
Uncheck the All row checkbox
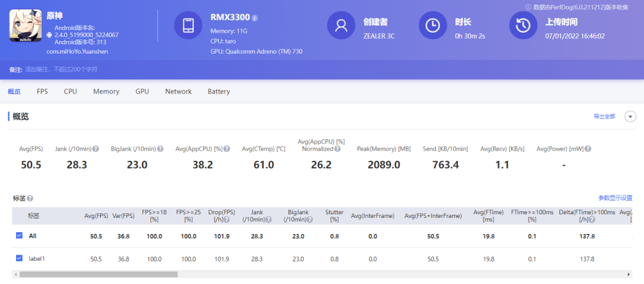pyautogui.click(x=19, y=236)
